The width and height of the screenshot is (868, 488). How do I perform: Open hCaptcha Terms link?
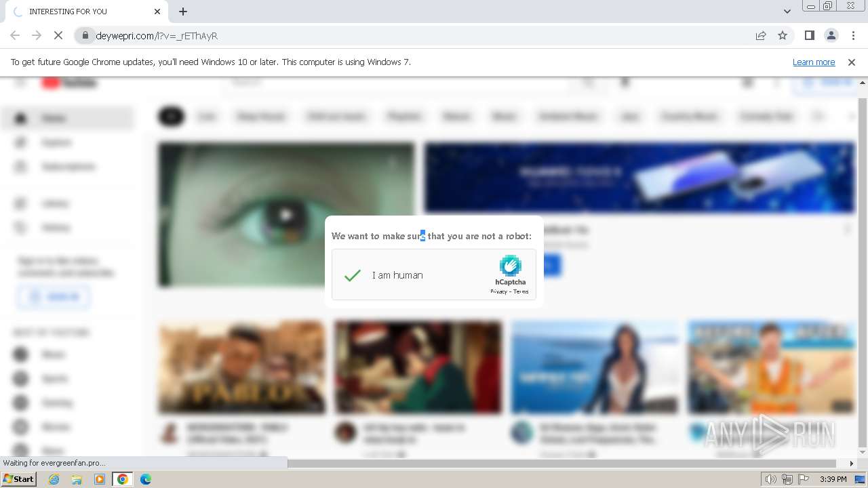tap(521, 291)
